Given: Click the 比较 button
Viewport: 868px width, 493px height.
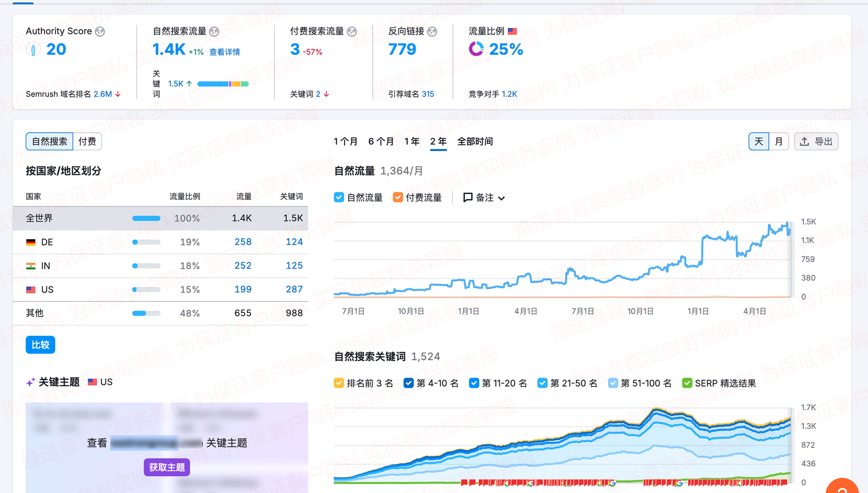Looking at the screenshot, I should point(41,345).
